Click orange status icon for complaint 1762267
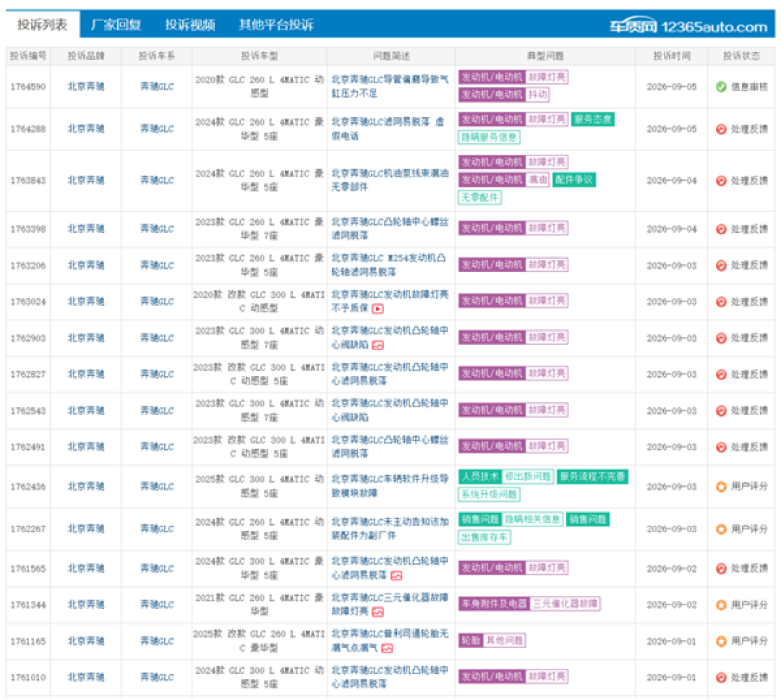Screen dimensions: 781x700 coord(721,529)
